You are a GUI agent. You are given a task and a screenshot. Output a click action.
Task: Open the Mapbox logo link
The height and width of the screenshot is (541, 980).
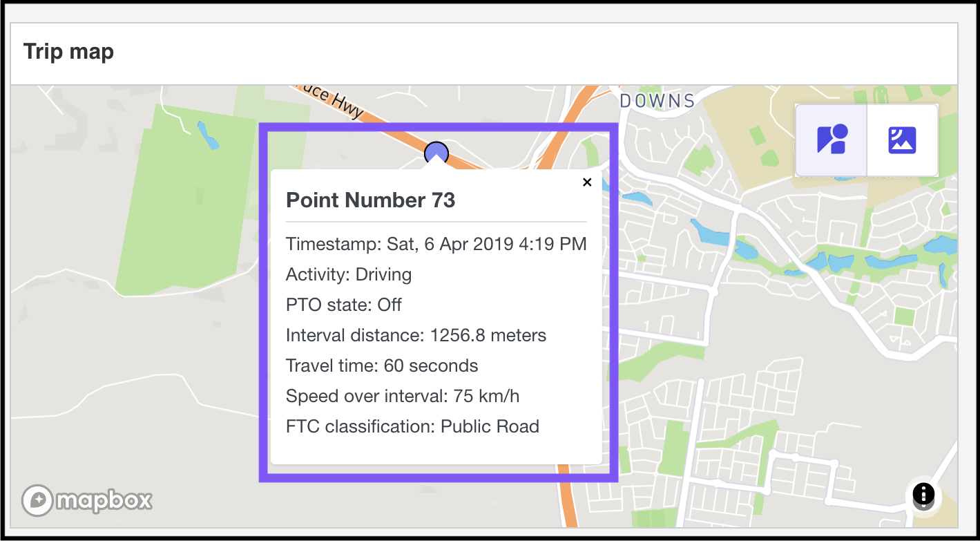coord(87,500)
